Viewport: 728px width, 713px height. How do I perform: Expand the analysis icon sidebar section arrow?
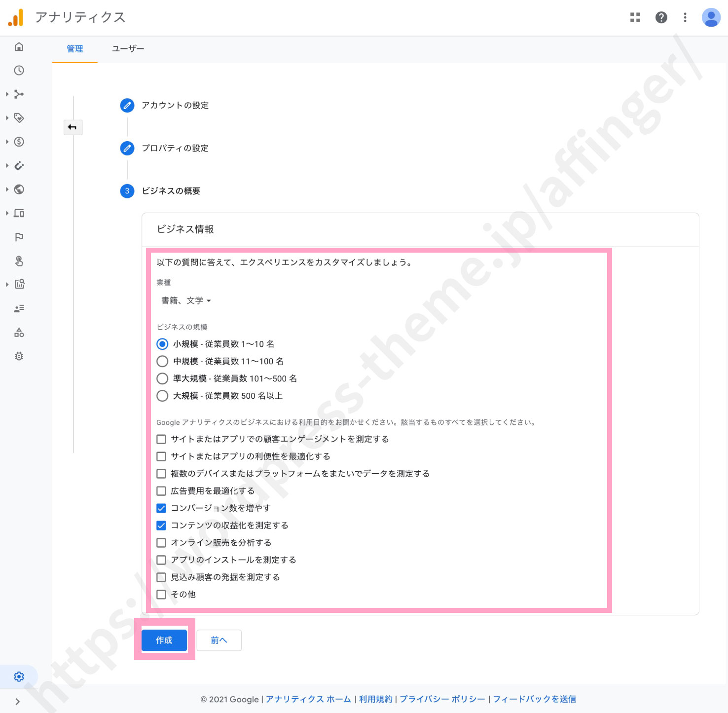tap(7, 284)
